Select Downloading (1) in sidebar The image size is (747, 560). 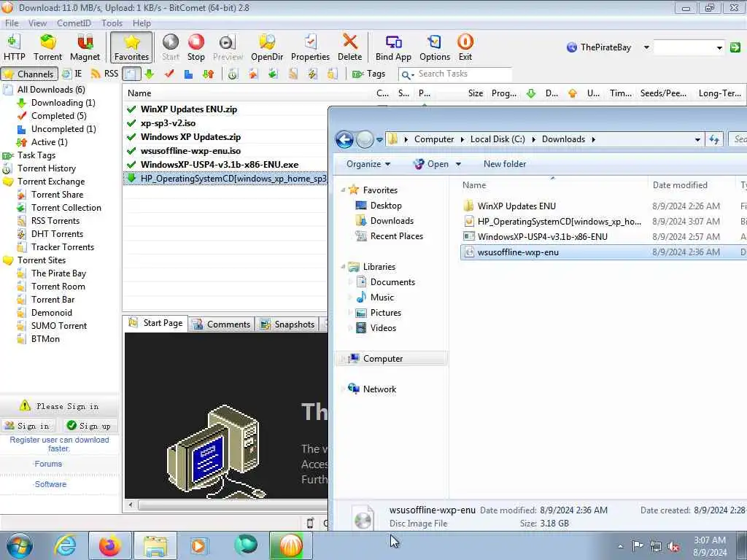coord(63,103)
